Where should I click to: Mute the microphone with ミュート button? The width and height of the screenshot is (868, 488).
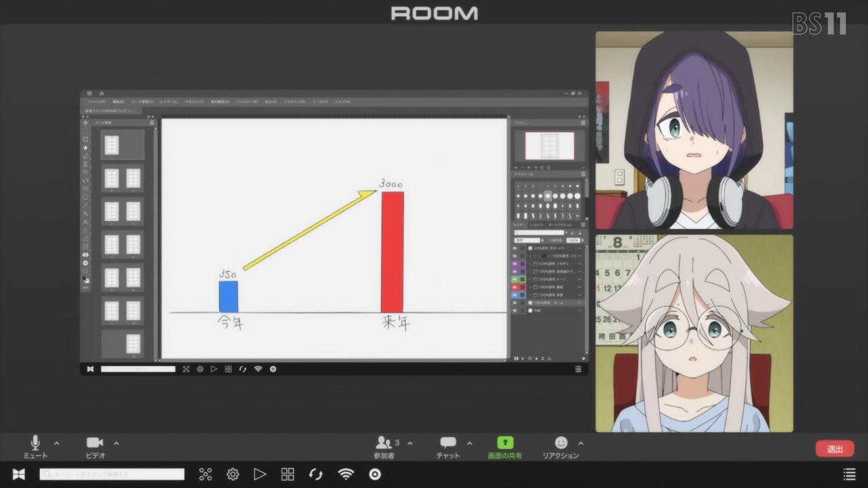pos(35,447)
